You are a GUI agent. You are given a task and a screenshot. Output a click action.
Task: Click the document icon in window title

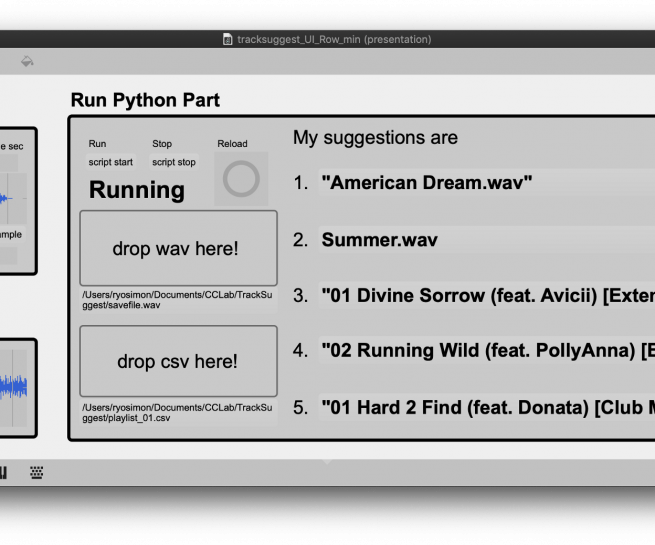tap(228, 40)
